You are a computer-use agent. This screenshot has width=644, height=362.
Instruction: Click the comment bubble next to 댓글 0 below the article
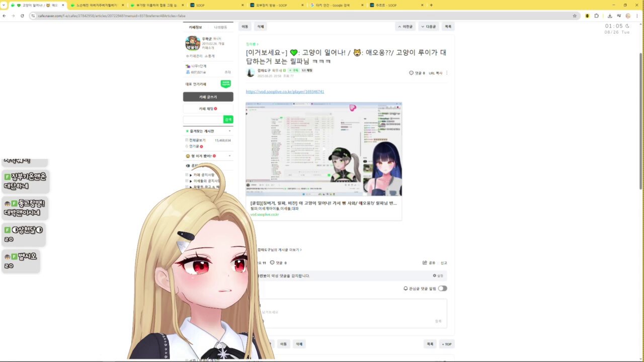[x=272, y=262]
